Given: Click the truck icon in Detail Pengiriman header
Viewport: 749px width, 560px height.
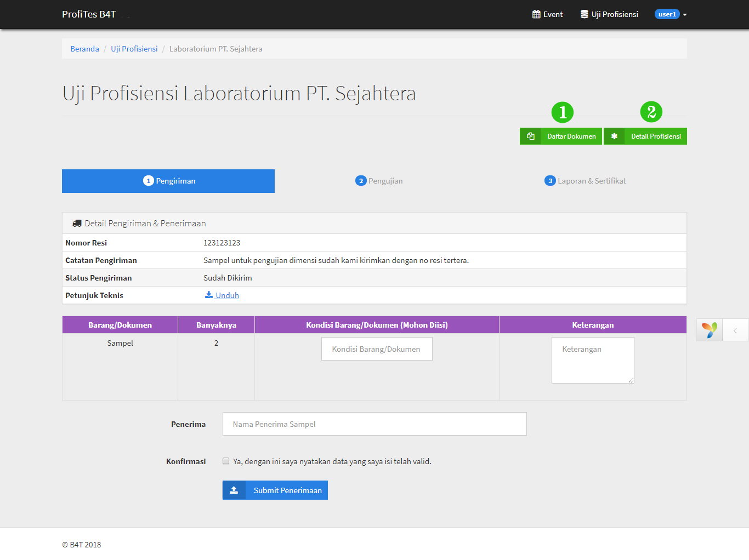Looking at the screenshot, I should (x=77, y=224).
